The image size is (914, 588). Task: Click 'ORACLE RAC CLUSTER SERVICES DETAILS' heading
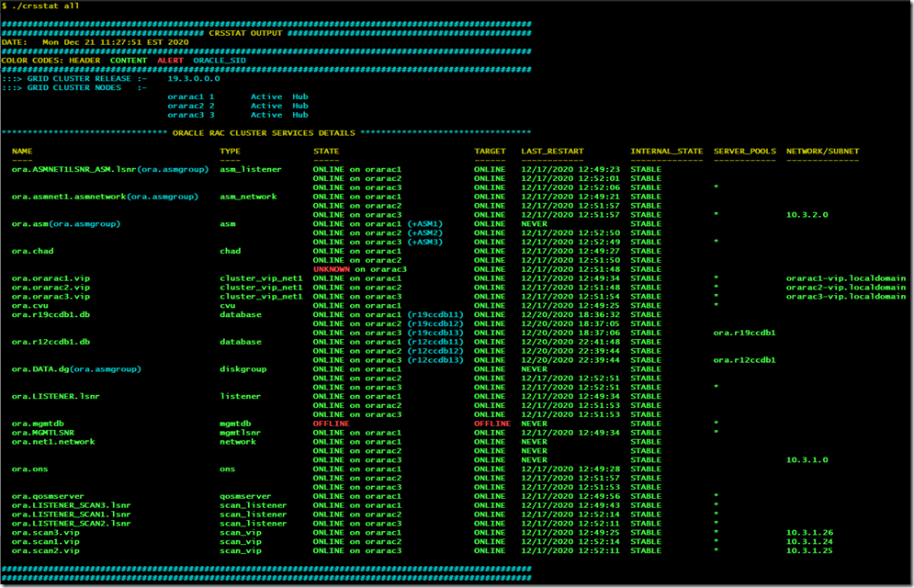264,133
